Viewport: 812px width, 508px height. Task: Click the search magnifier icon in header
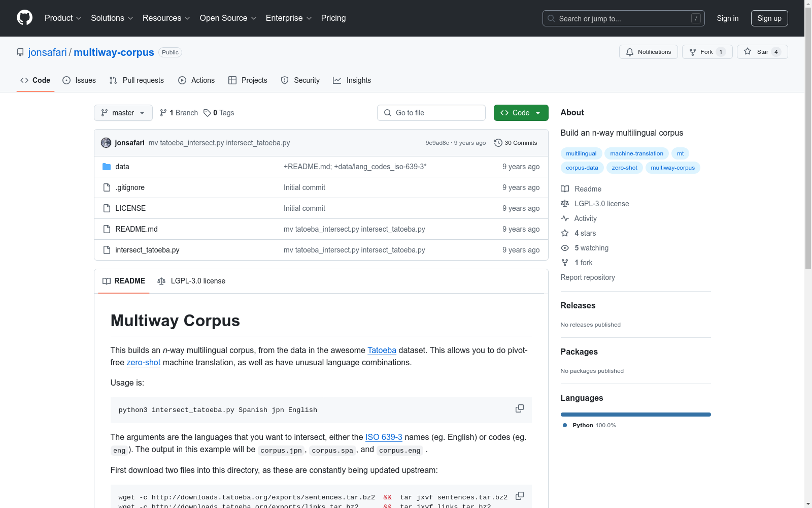551,18
